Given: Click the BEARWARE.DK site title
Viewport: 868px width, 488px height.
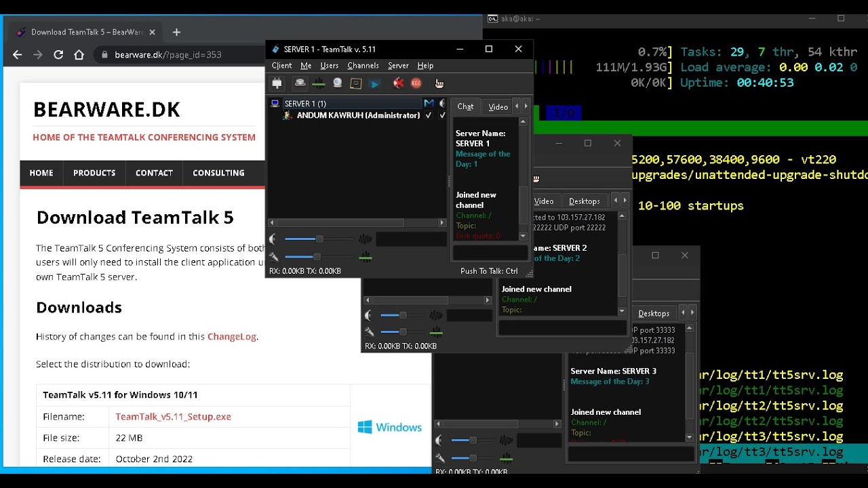Looking at the screenshot, I should 106,110.
